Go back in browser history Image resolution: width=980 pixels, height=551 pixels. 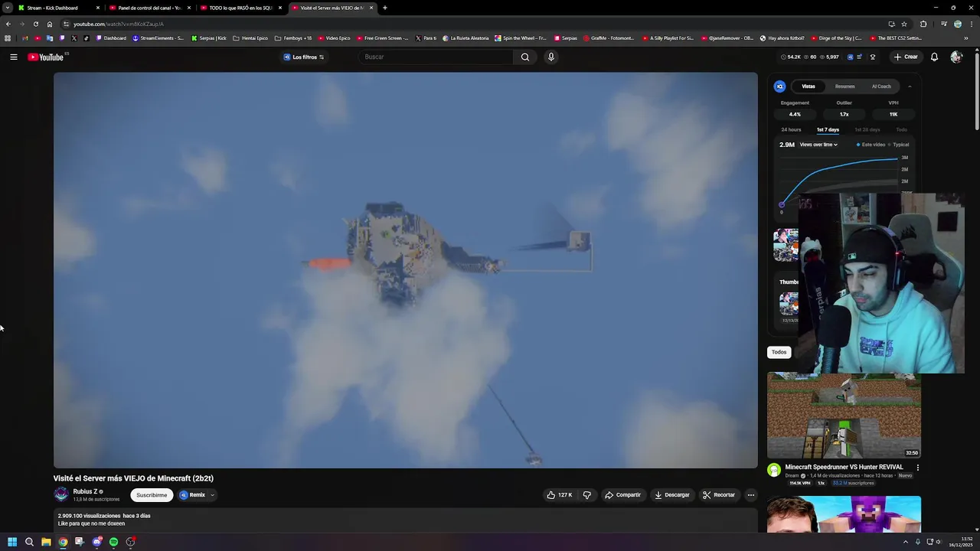pyautogui.click(x=8, y=24)
